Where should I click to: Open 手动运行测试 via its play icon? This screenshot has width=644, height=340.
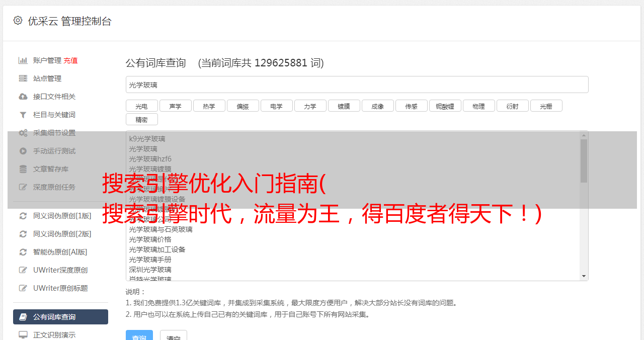(x=23, y=151)
